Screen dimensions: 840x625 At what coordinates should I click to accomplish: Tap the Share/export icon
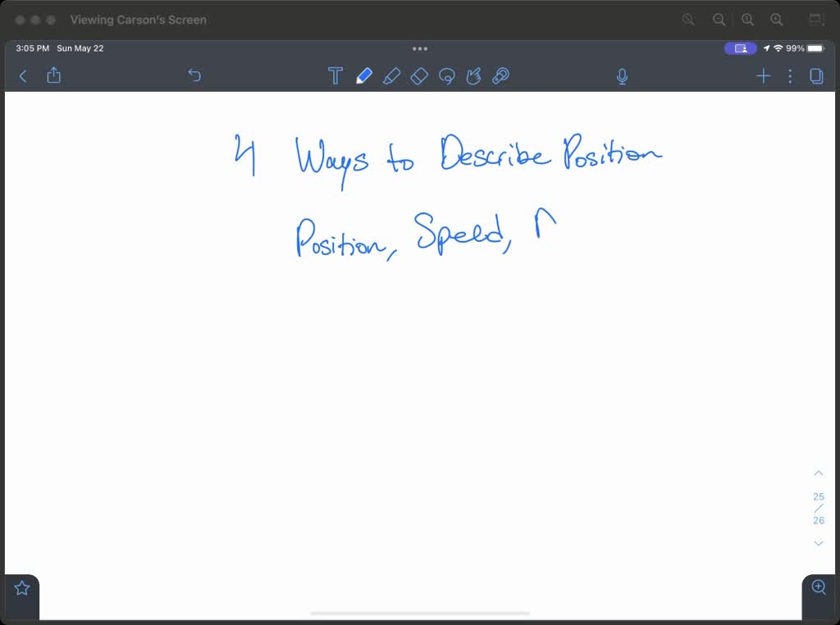pos(53,75)
